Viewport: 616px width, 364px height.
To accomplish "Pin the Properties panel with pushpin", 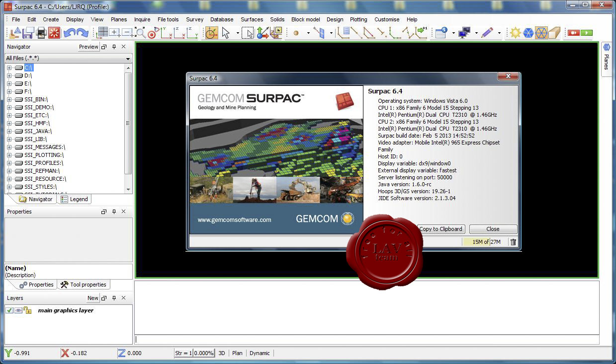I will (114, 212).
